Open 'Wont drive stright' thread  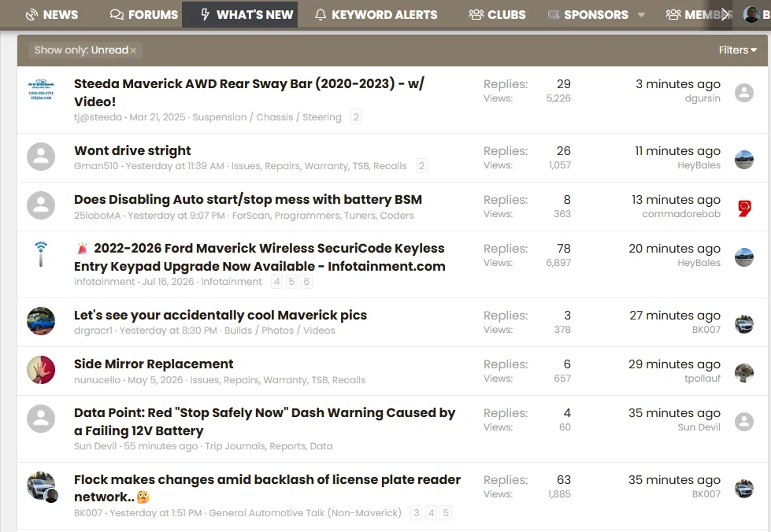[133, 150]
